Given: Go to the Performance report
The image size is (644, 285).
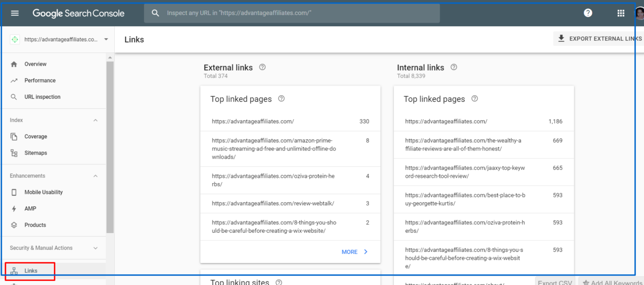Looking at the screenshot, I should [x=53, y=81].
